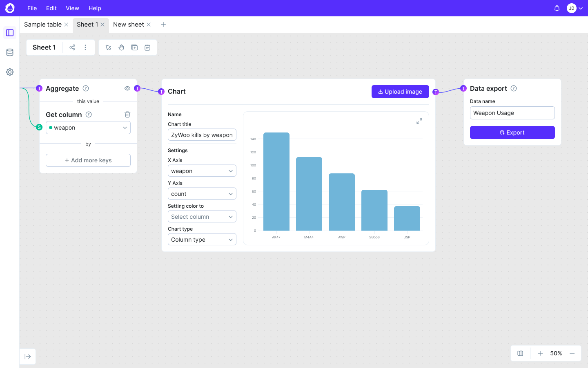Click the Upload image button

(x=400, y=92)
